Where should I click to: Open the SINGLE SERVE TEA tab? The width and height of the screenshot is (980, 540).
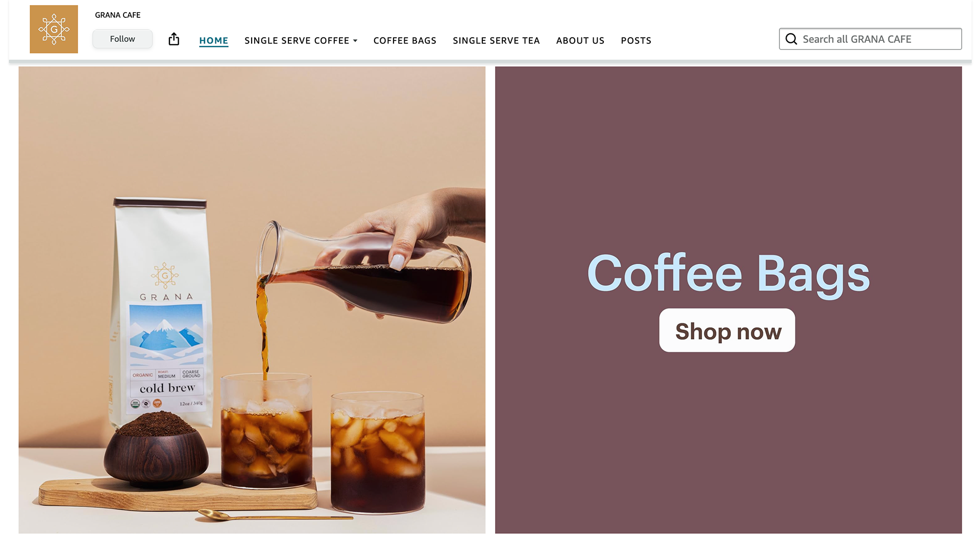(496, 40)
